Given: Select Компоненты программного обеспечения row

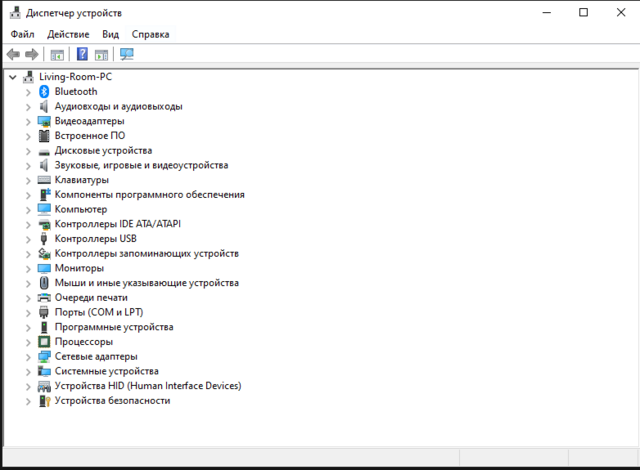Looking at the screenshot, I should [x=150, y=195].
